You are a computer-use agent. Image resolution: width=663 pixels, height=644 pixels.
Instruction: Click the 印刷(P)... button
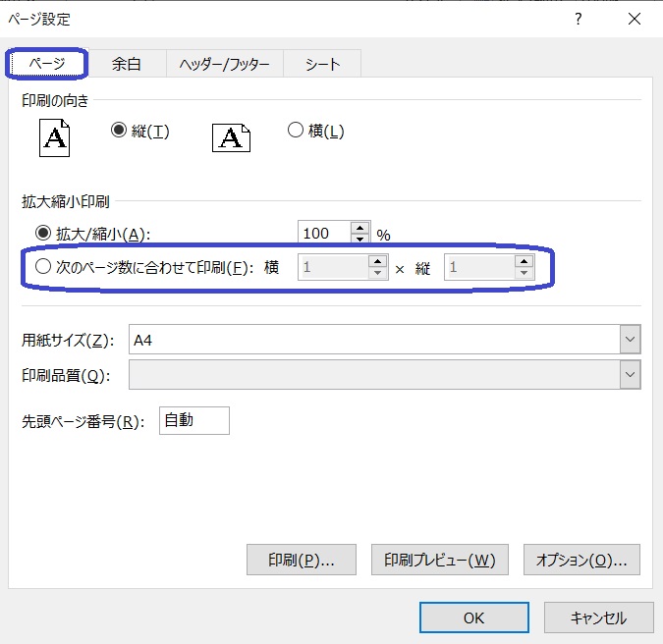(x=302, y=560)
